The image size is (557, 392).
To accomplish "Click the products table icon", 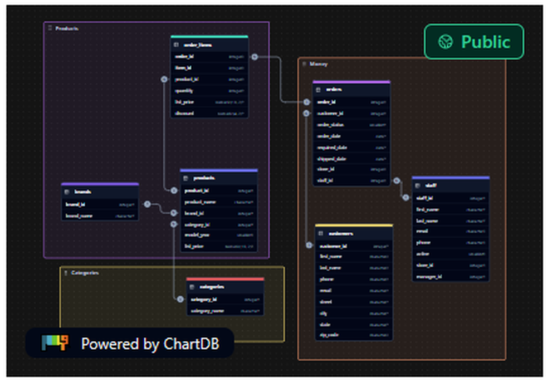I will [x=185, y=178].
